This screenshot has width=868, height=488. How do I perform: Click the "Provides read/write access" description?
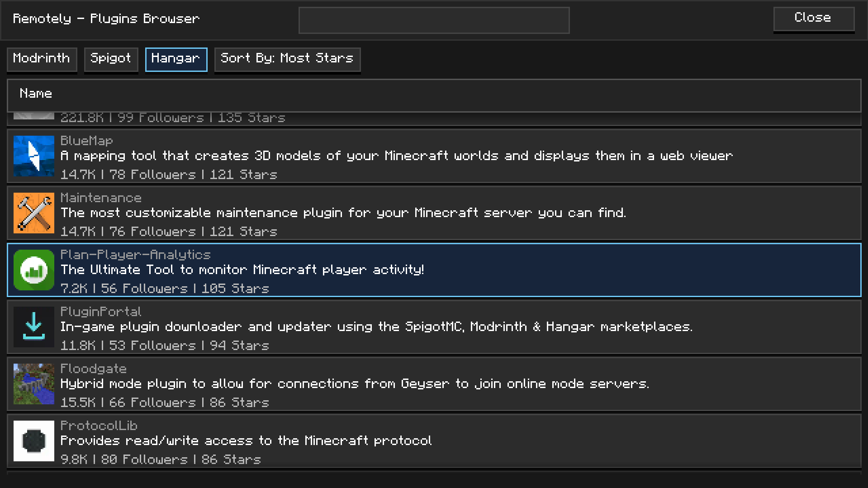click(246, 441)
